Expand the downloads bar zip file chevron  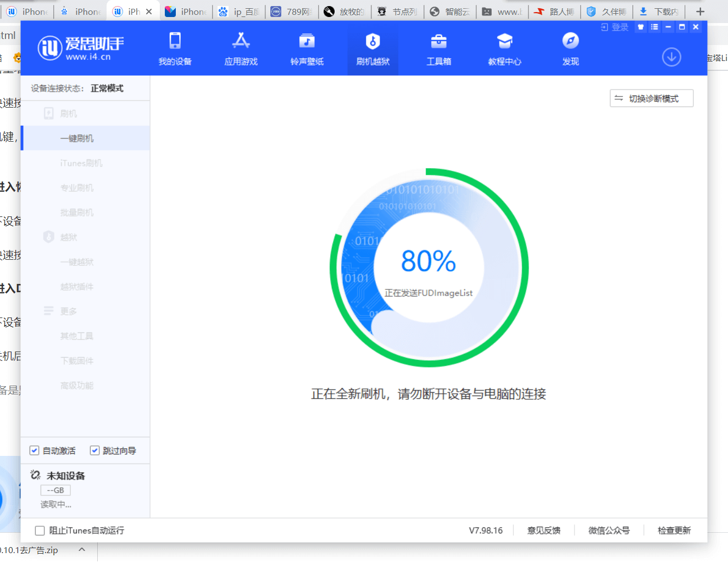pos(82,550)
